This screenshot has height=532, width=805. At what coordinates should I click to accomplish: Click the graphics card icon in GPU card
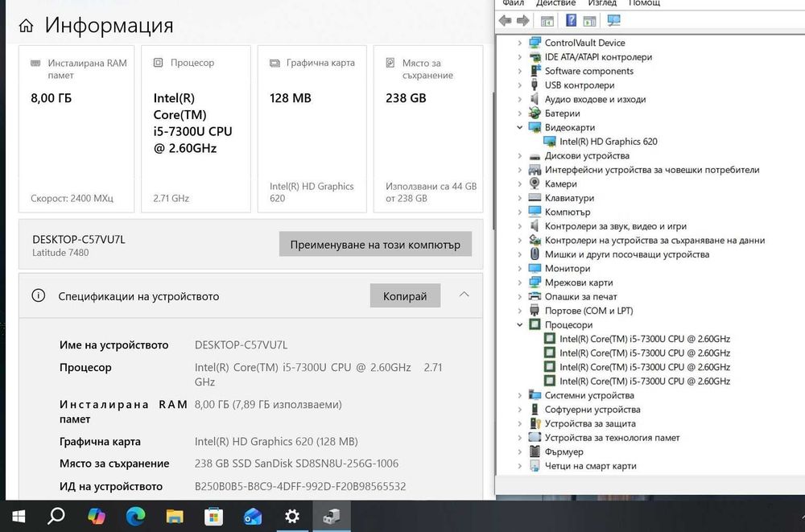coord(275,63)
